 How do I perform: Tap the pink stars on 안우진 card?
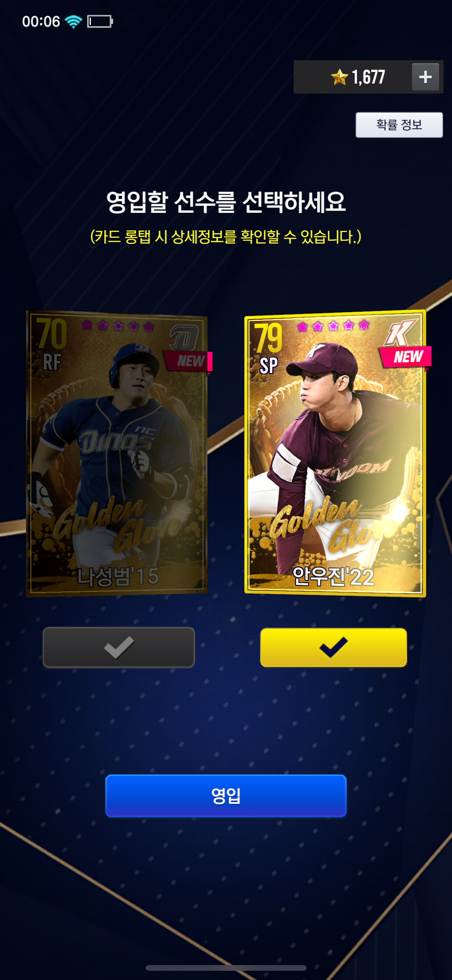tap(333, 326)
